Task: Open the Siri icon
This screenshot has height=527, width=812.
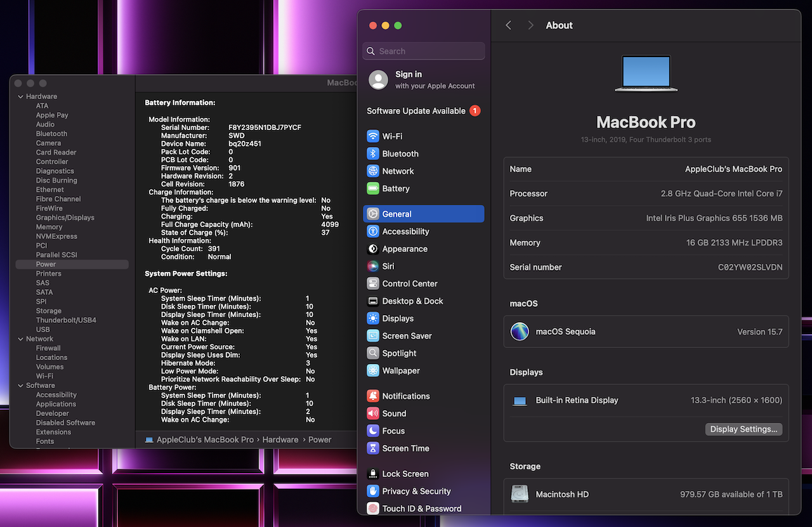Action: tap(373, 266)
